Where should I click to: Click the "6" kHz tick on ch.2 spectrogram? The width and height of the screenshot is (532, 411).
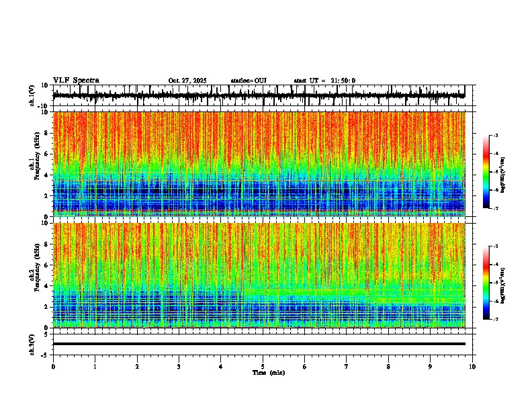[47, 265]
